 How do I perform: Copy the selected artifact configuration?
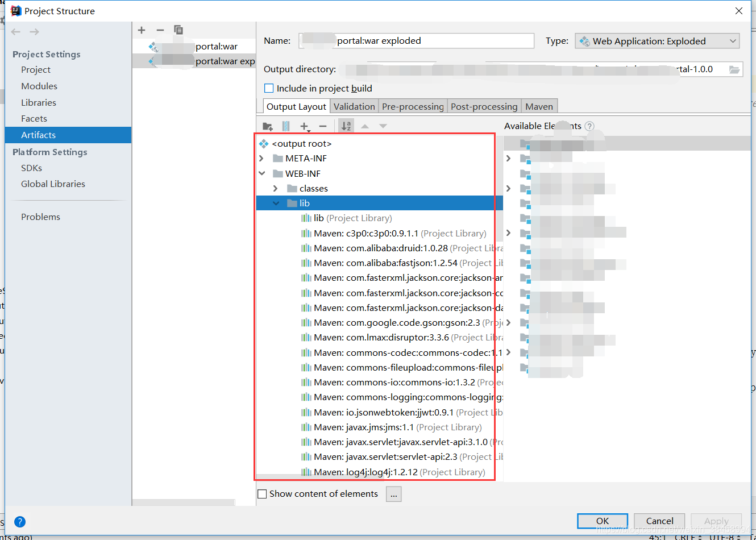[x=178, y=30]
